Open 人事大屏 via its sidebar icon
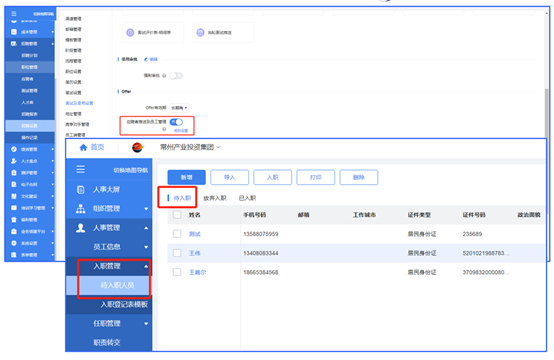This screenshot has height=360, width=554. (x=81, y=190)
